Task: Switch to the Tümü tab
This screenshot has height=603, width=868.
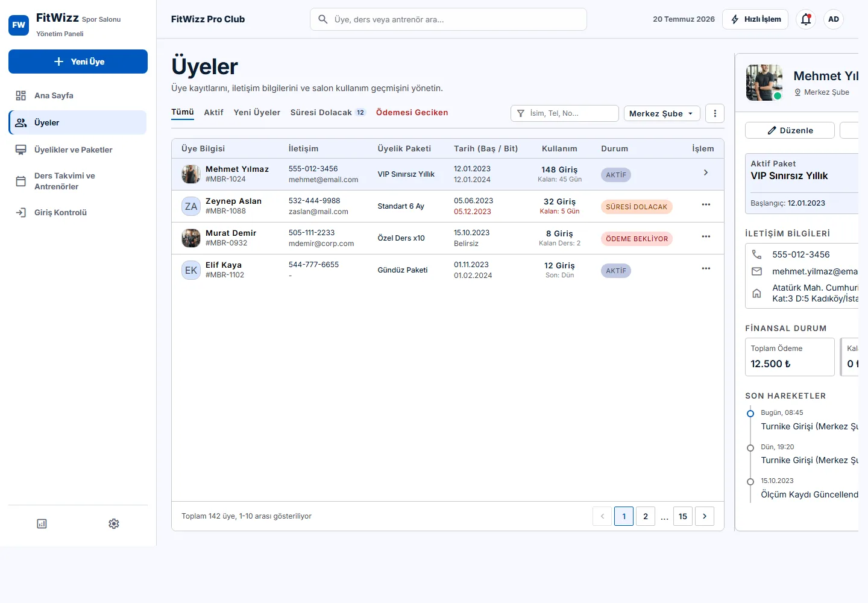Action: 183,112
